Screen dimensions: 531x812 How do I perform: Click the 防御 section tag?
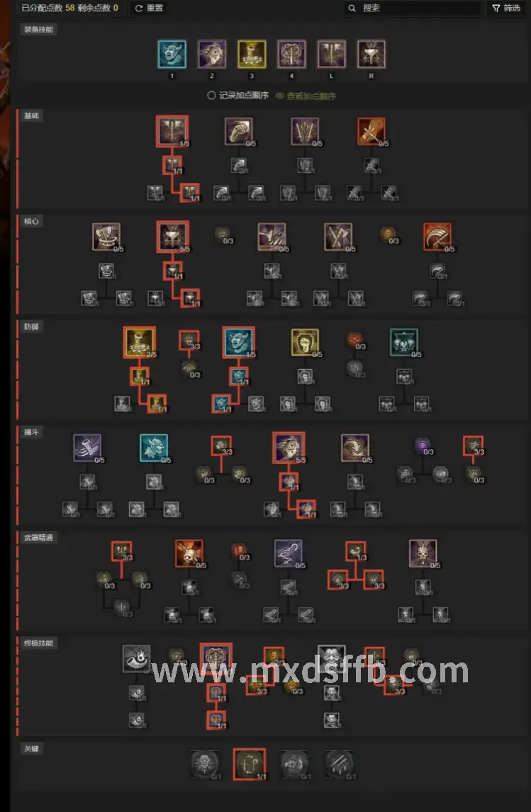click(x=32, y=327)
